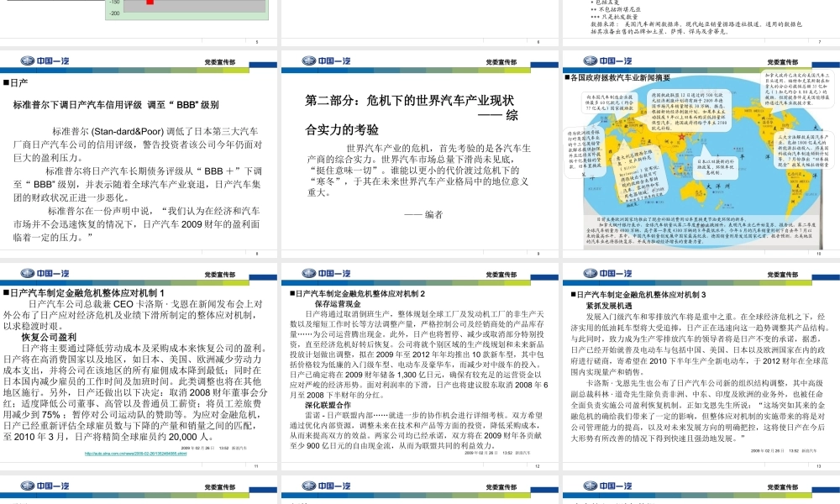Click the subheading 恢复公司盈利
The image size is (840, 504).
click(x=49, y=338)
